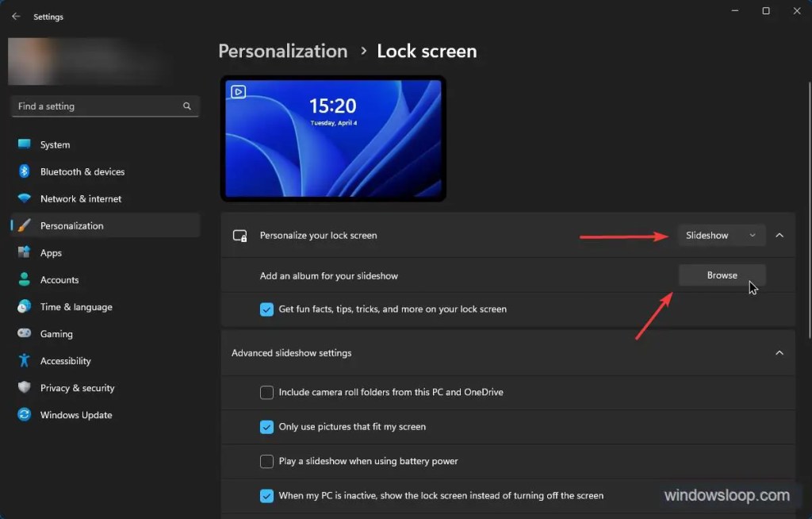Open the Slideshow dropdown
This screenshot has height=519, width=812.
(722, 236)
